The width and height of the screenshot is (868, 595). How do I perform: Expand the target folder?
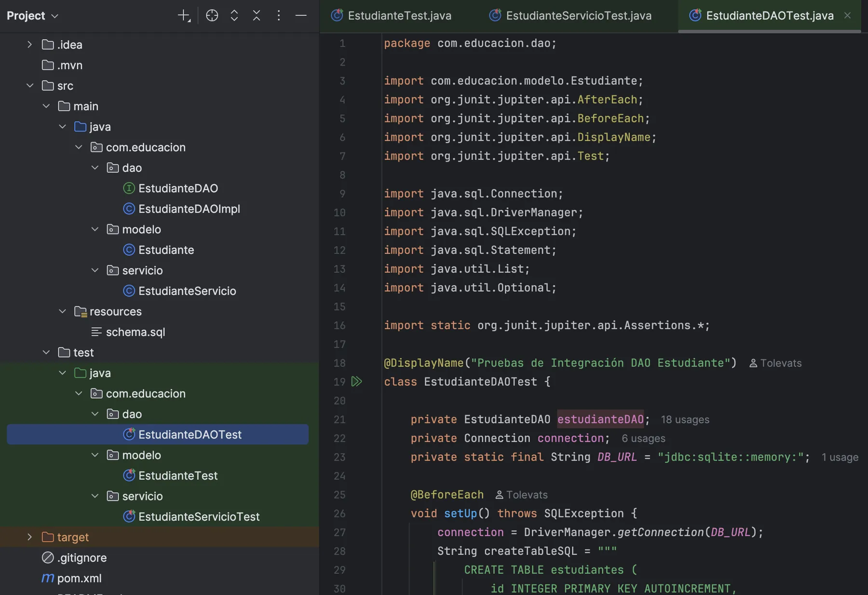point(30,537)
